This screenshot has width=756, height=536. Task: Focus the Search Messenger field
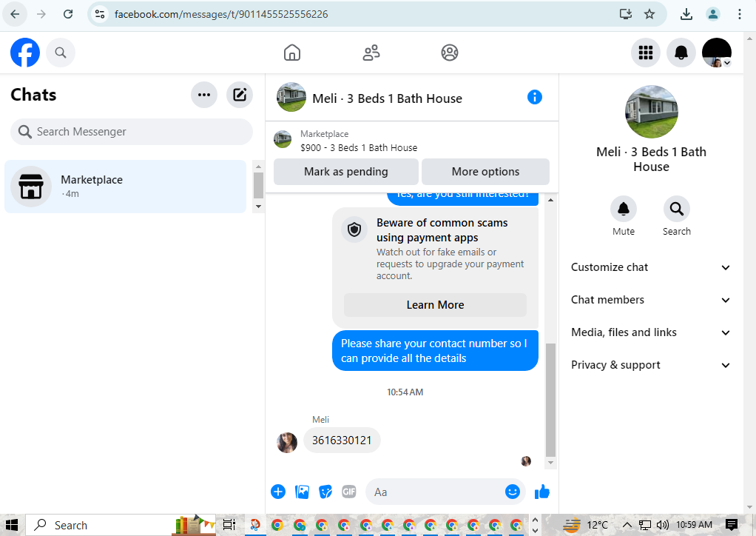tap(132, 132)
